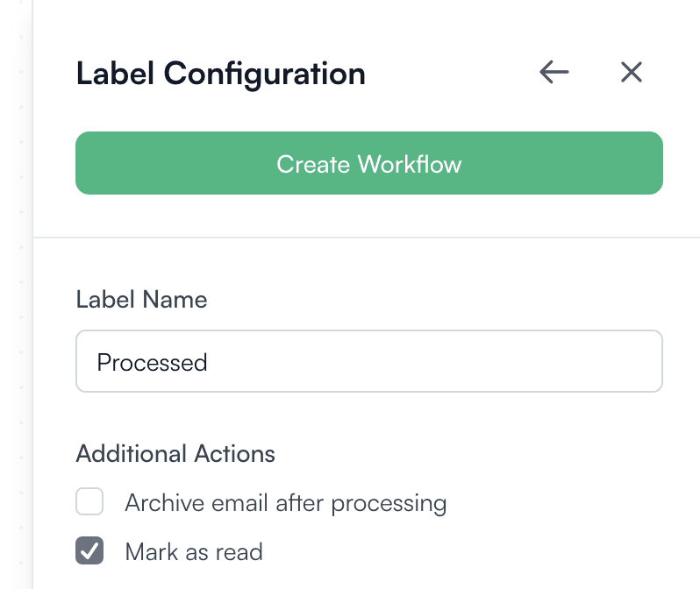Click the word 'Workflow' on the green button
This screenshot has width=700, height=589.
pos(411,164)
